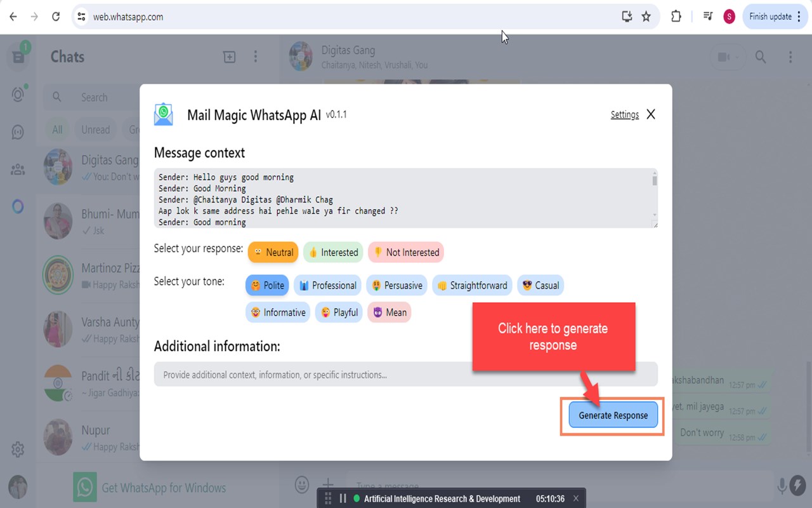Choose the Professional tone
Image resolution: width=812 pixels, height=508 pixels.
327,285
